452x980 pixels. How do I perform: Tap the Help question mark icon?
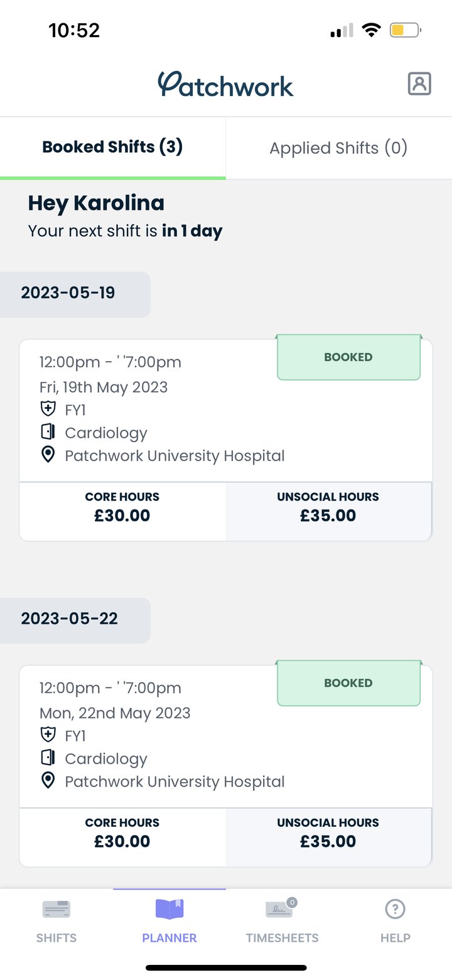pos(395,908)
